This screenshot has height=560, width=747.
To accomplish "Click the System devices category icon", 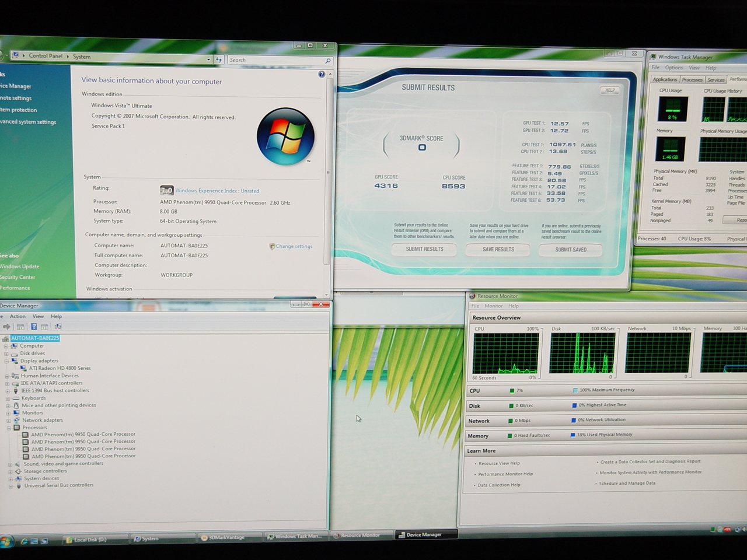I will (x=19, y=478).
